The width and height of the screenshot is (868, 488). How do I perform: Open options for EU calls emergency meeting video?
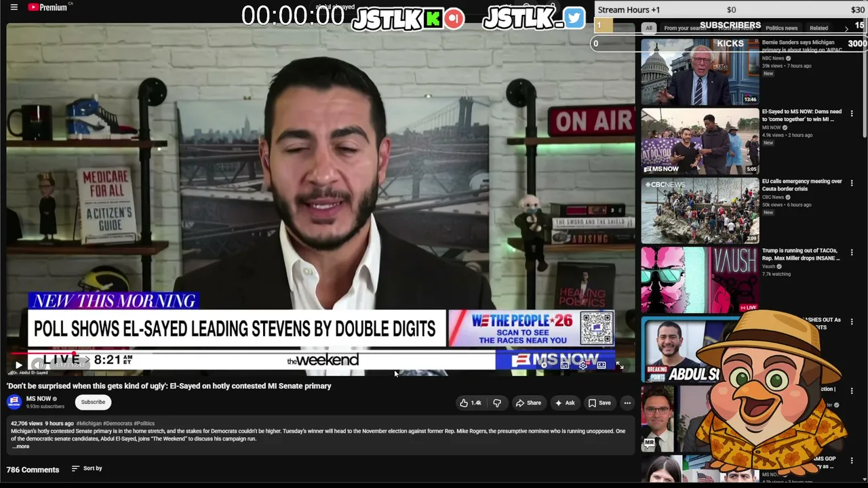pyautogui.click(x=852, y=184)
